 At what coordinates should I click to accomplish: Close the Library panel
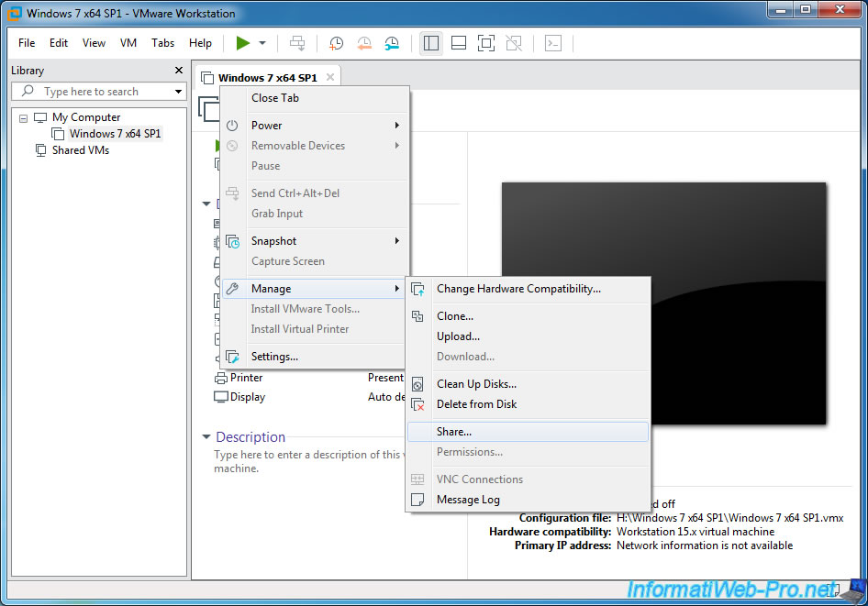click(x=178, y=71)
